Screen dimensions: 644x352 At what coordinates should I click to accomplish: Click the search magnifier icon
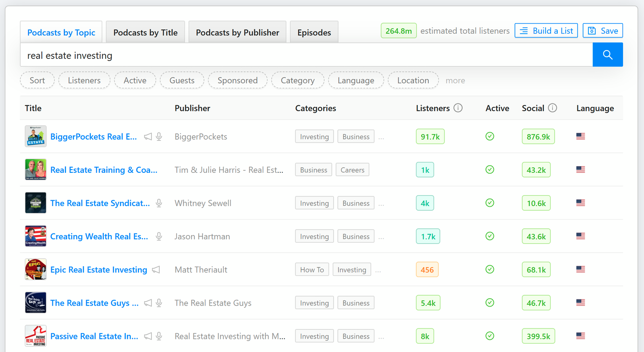coord(607,55)
